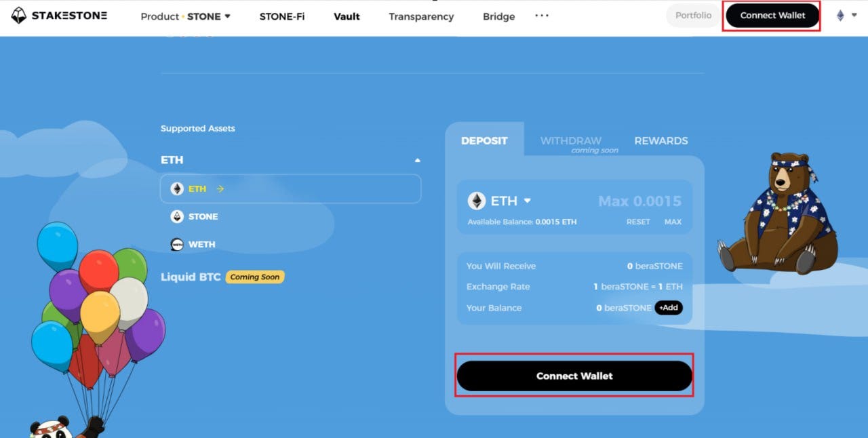The width and height of the screenshot is (868, 438).
Task: Select ETH in Supported Assets list
Action: pos(290,188)
